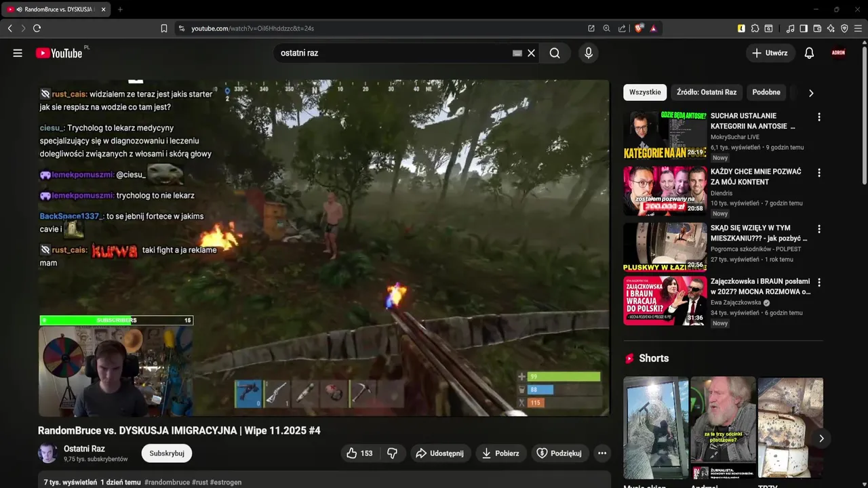Open site settings icon beside the URL
Image resolution: width=868 pixels, height=488 pixels.
(181, 28)
